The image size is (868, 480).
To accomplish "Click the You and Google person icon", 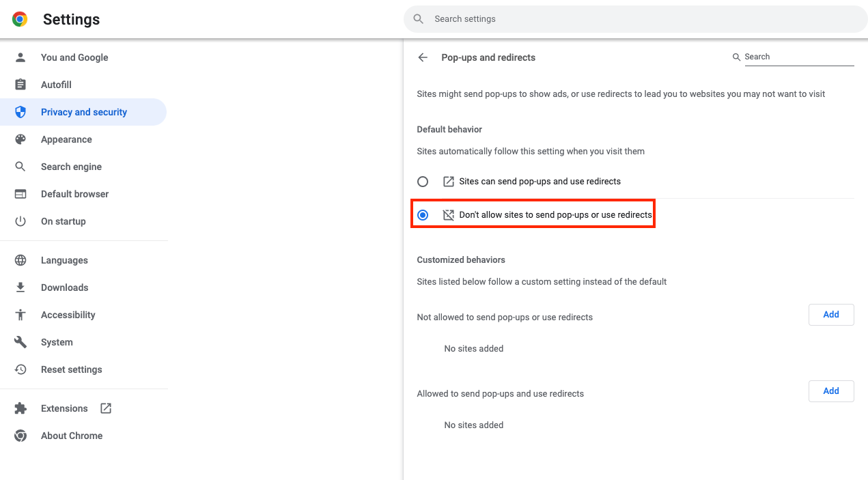I will pyautogui.click(x=20, y=57).
